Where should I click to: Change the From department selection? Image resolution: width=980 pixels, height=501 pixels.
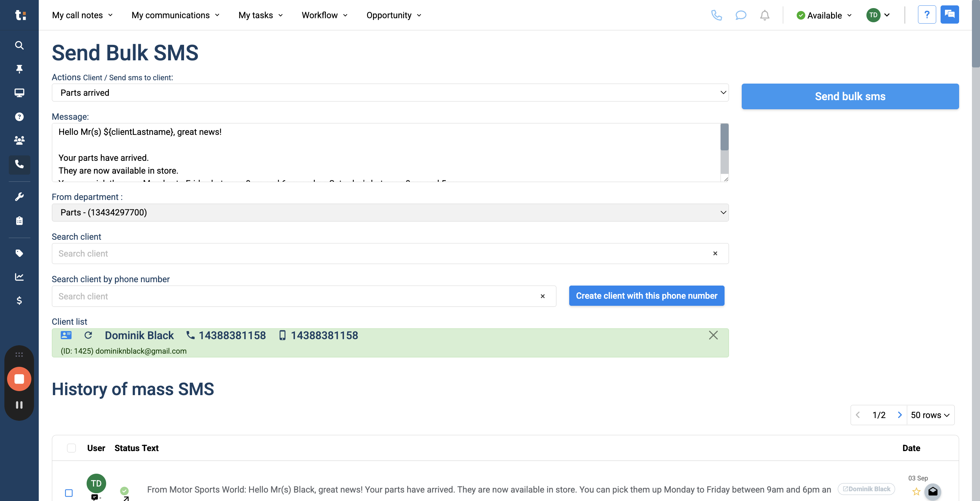tap(390, 212)
